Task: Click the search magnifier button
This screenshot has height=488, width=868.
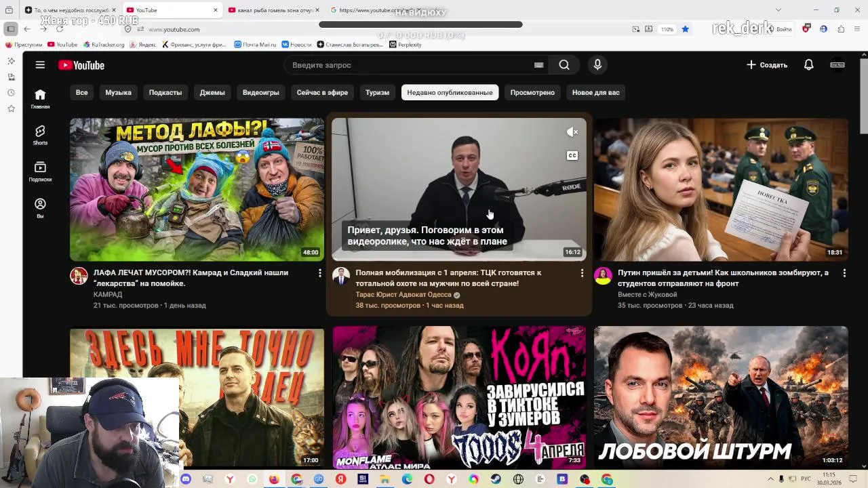Action: pos(564,65)
